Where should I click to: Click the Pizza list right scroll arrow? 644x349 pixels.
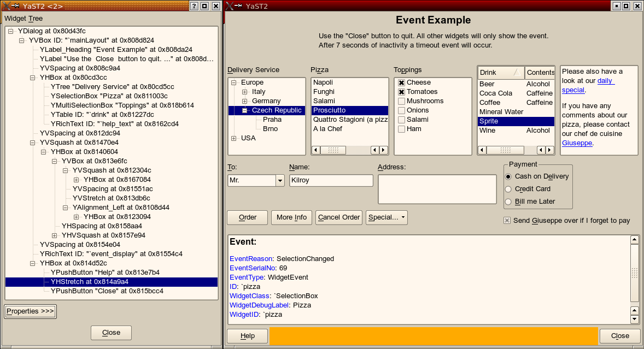[x=384, y=150]
